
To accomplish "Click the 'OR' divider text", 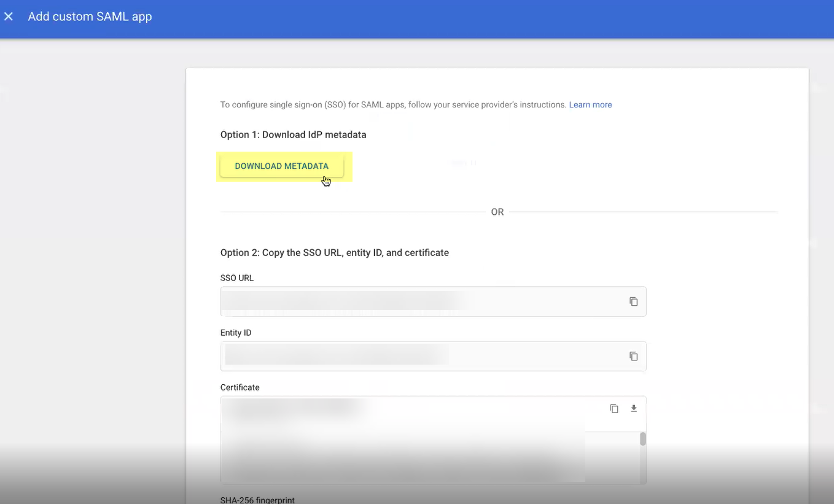I will click(497, 212).
